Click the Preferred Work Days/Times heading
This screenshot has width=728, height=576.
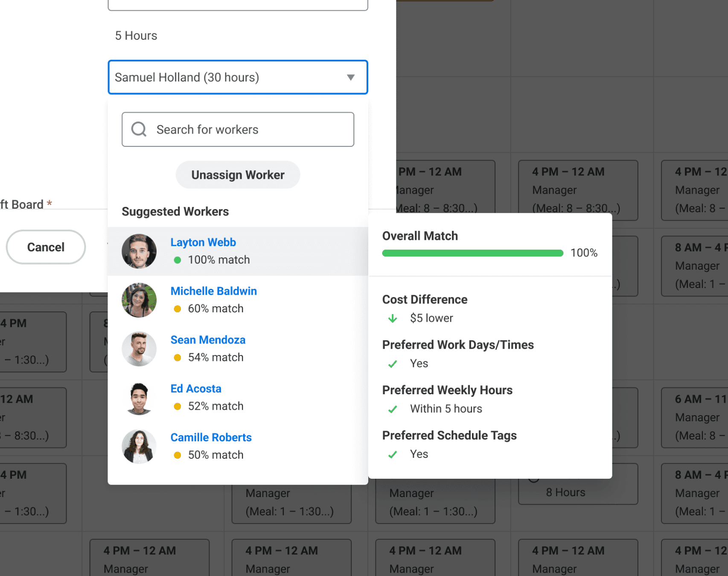tap(458, 345)
